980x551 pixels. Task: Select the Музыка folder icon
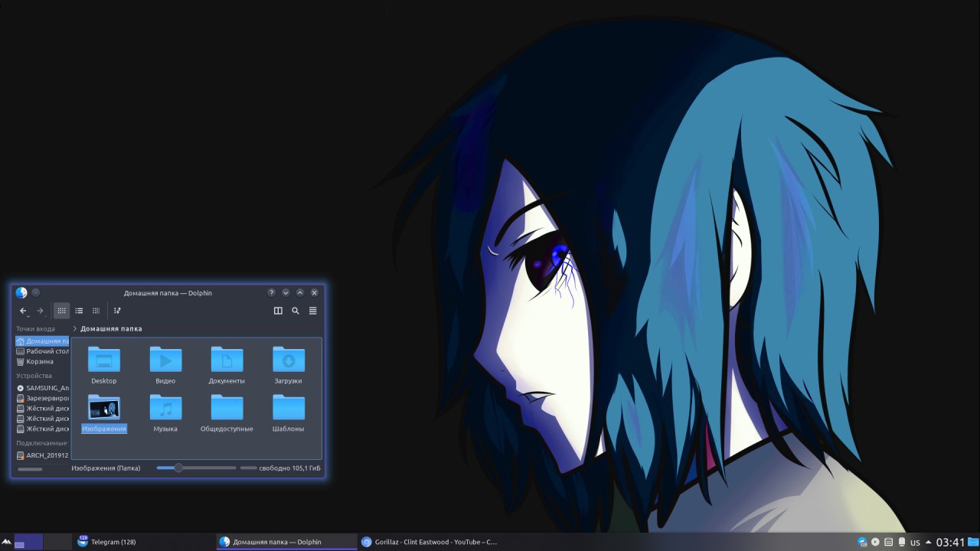(x=165, y=407)
